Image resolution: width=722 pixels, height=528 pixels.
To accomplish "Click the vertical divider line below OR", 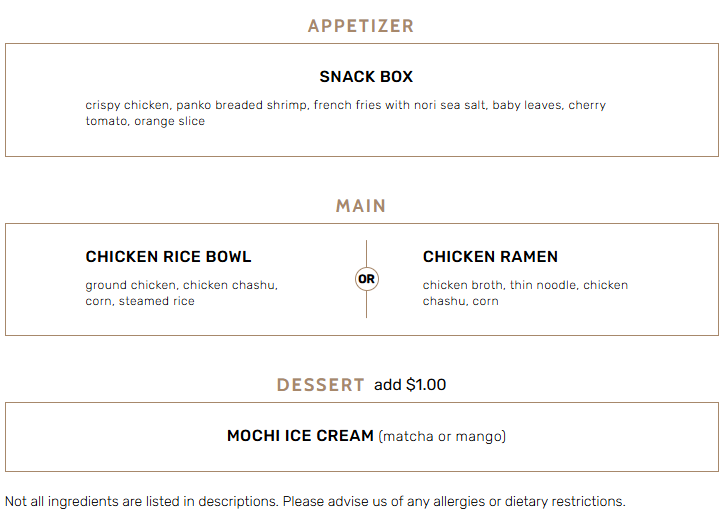I will tap(367, 305).
